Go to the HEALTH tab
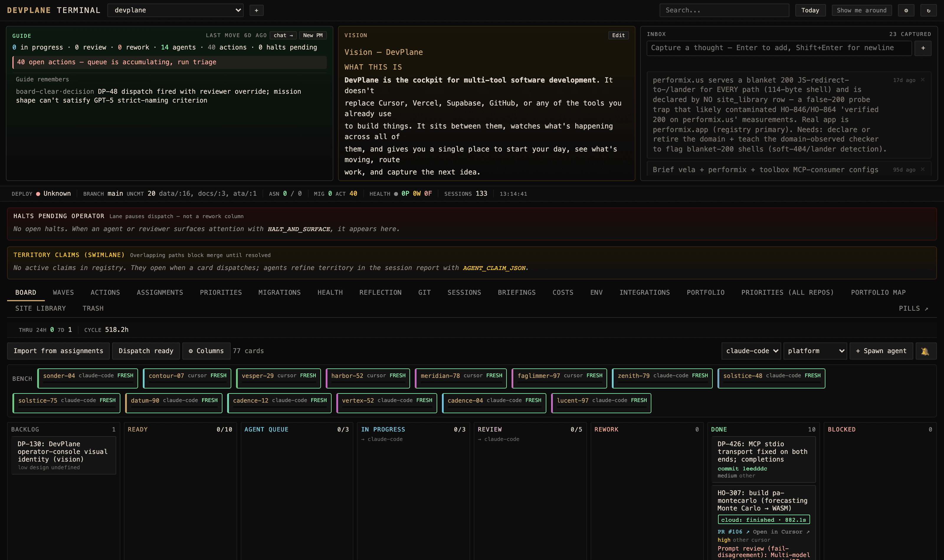This screenshot has width=944, height=560. pos(330,292)
